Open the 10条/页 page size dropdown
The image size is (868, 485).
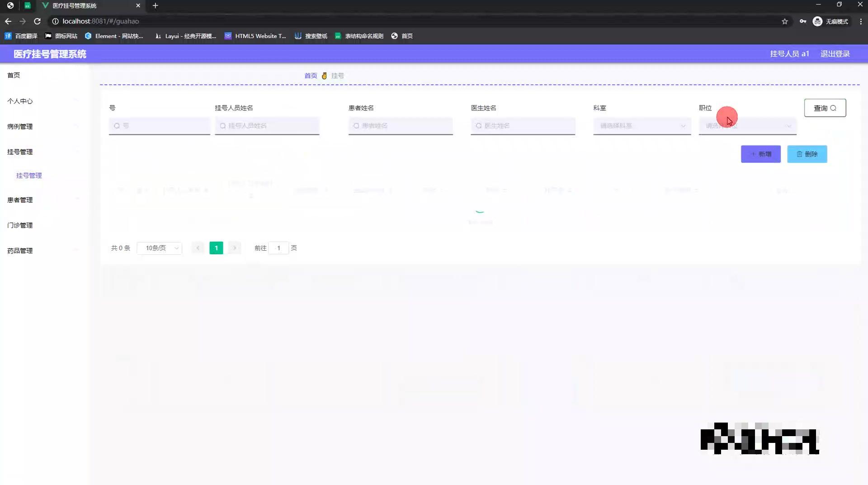pyautogui.click(x=160, y=248)
